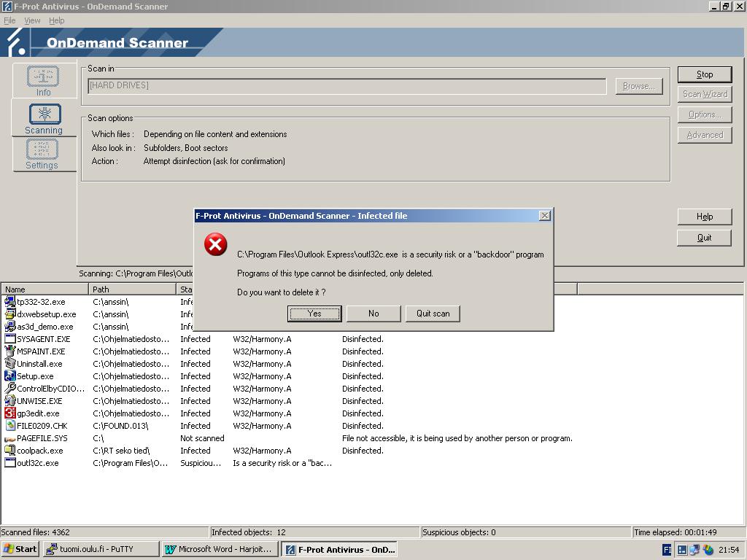Select the coolpack.exe file icon
Image resolution: width=747 pixels, height=560 pixels.
[10, 450]
